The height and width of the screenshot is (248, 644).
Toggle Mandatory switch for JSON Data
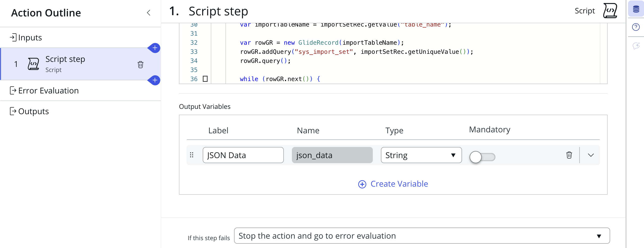[x=482, y=157]
